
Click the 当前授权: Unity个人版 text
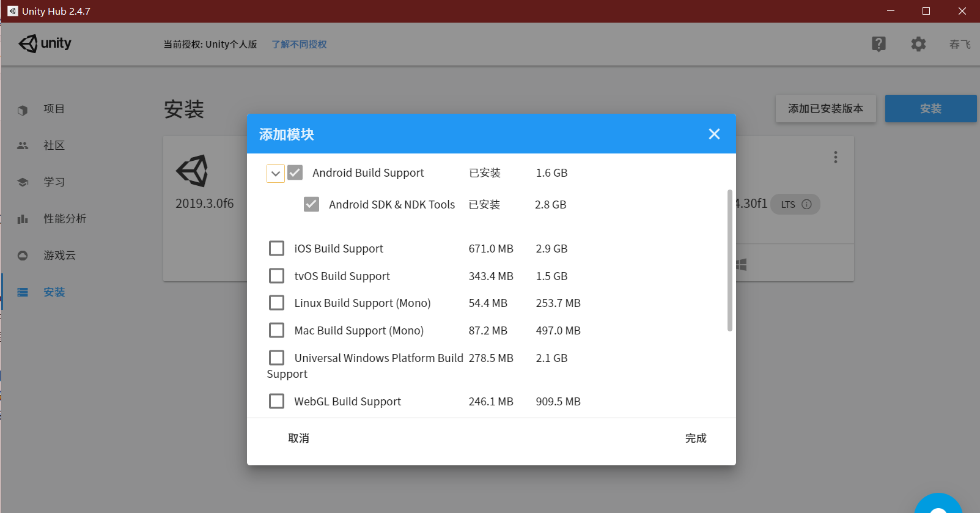coord(210,44)
